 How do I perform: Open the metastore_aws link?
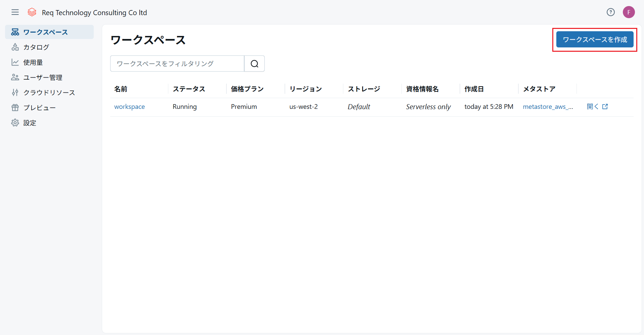(x=548, y=107)
